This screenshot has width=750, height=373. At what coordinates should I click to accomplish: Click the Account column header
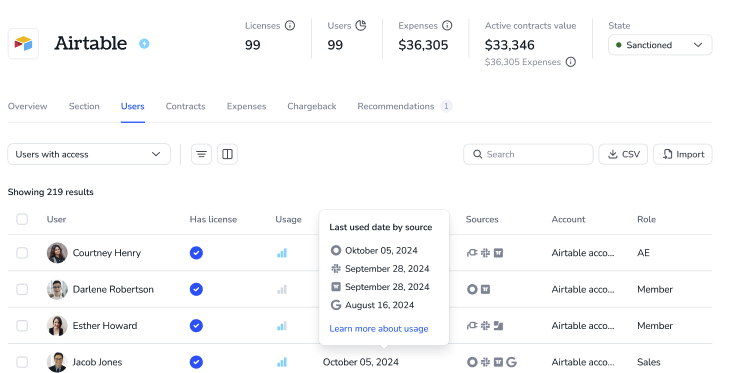pos(568,219)
